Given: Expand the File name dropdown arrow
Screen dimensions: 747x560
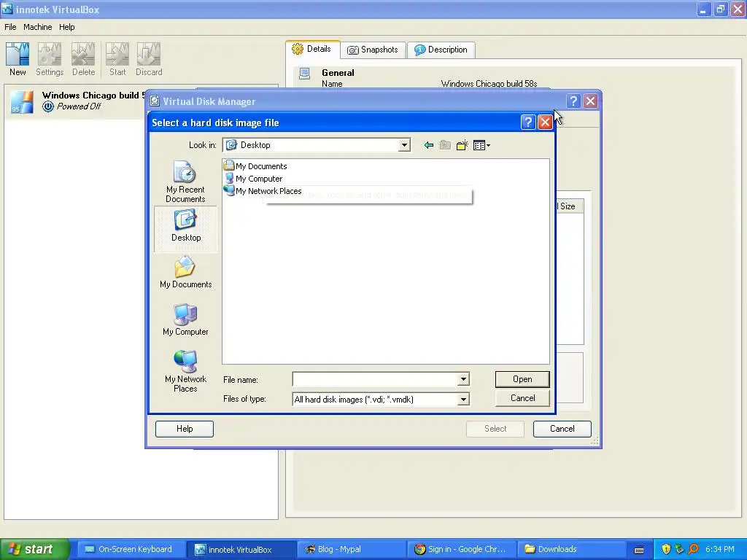Looking at the screenshot, I should [463, 379].
